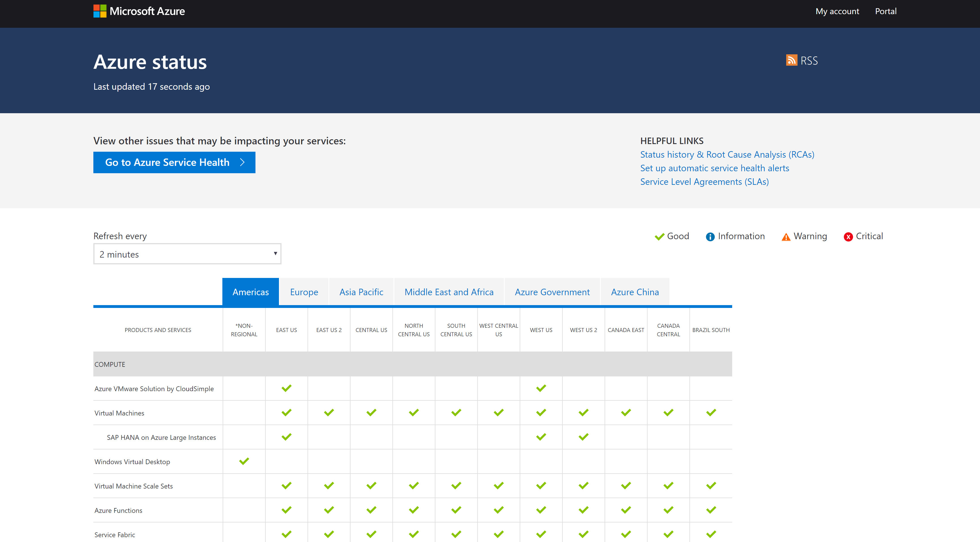
Task: Click the green Good legend checkmark
Action: tap(659, 237)
